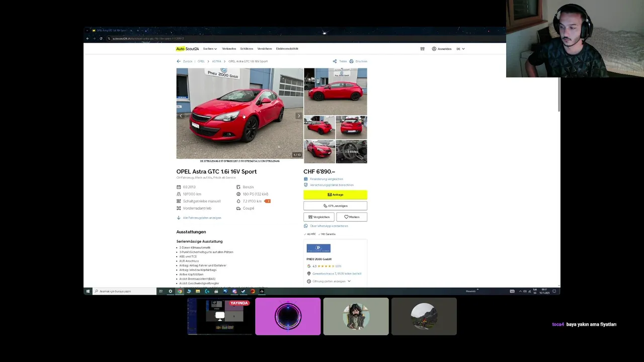Open the side-view car thumbnail at top right

point(336,92)
